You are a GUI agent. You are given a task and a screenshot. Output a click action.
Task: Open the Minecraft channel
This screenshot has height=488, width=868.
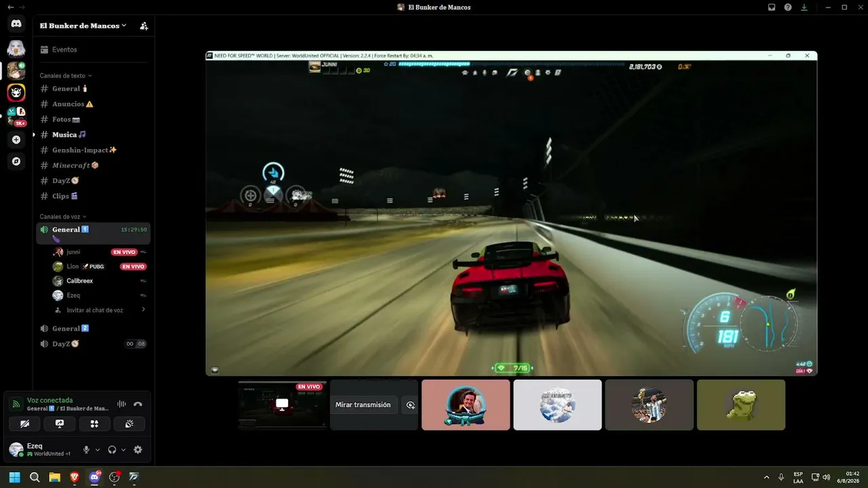click(x=94, y=165)
